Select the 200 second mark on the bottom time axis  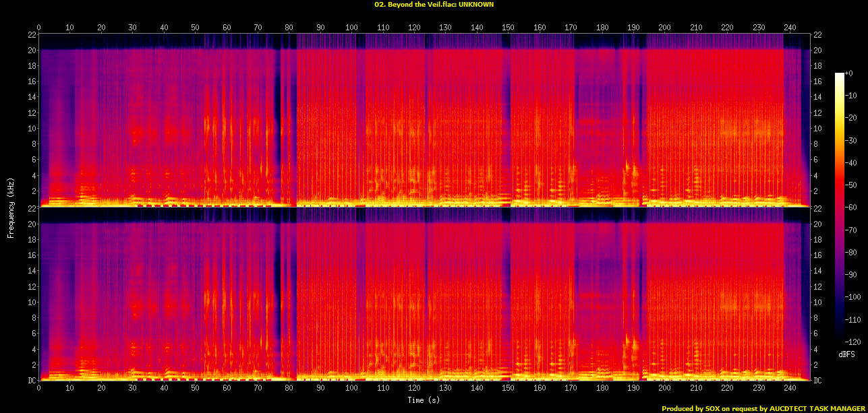[664, 389]
